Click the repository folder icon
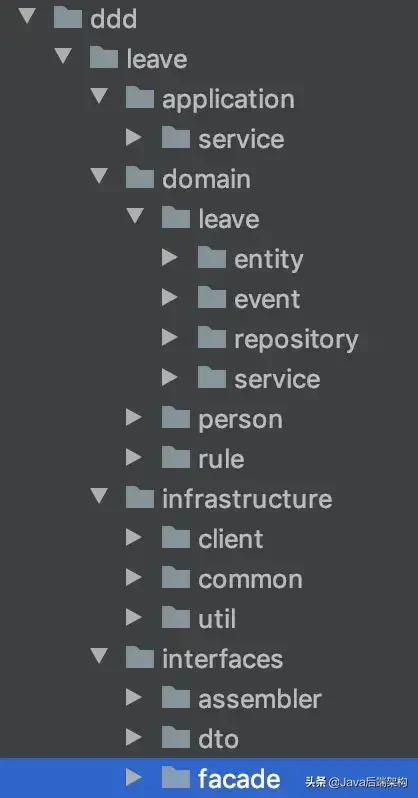Viewport: 418px width, 798px height. click(212, 338)
